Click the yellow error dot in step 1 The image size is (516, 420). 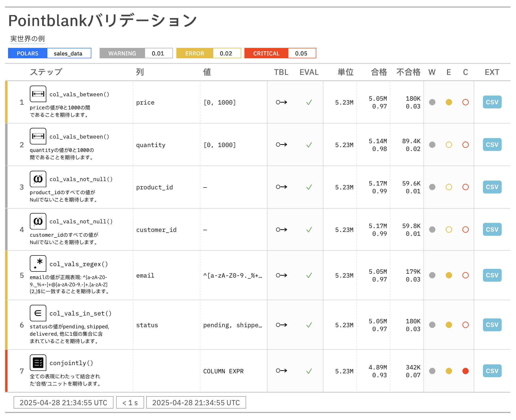449,102
